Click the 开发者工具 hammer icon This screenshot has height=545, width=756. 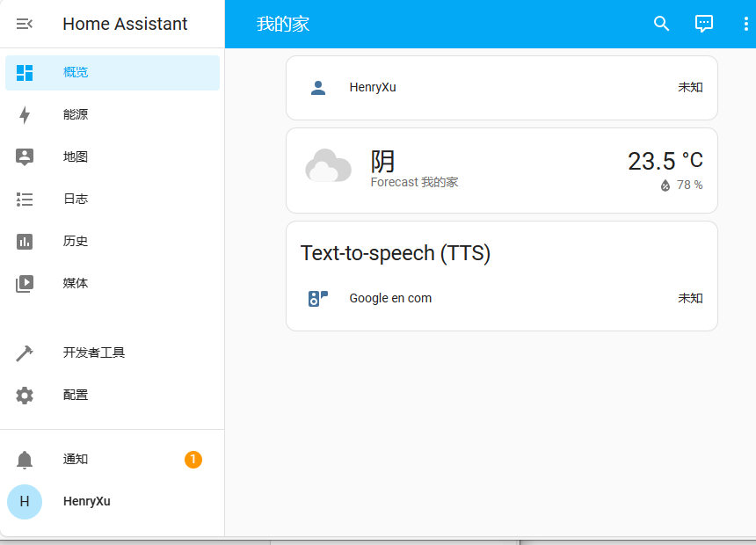point(25,352)
